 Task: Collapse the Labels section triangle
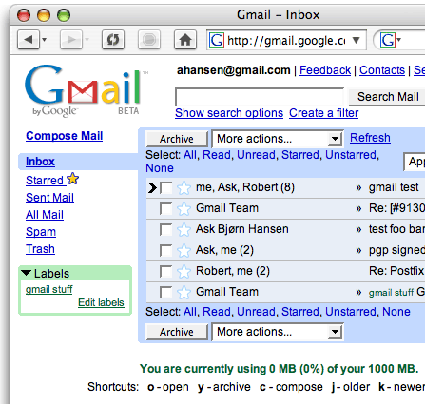click(26, 273)
